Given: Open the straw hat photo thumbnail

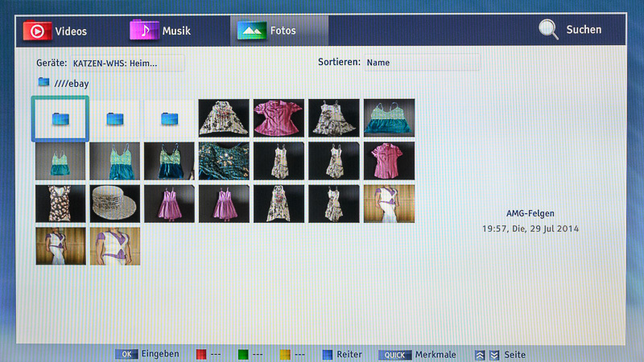Looking at the screenshot, I should click(x=115, y=204).
